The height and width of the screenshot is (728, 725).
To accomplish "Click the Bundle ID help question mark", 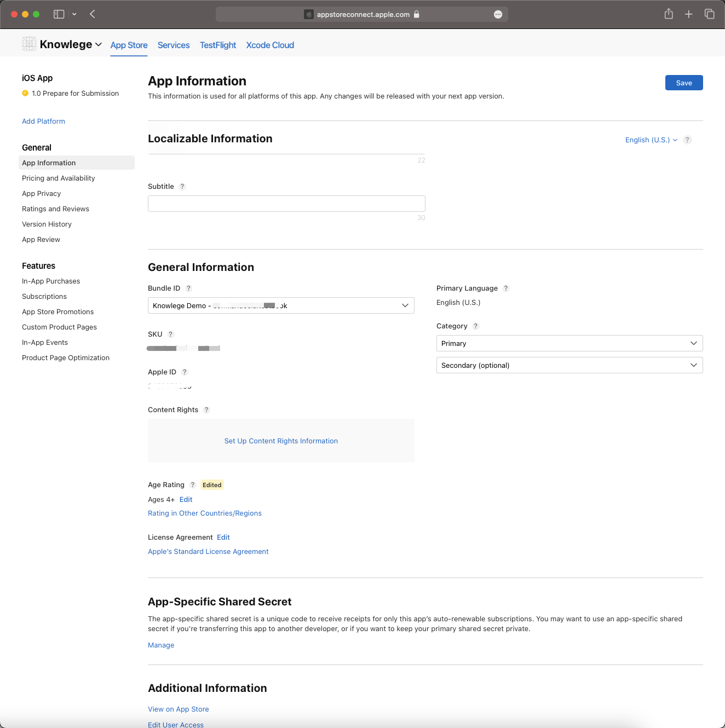I will 188,288.
